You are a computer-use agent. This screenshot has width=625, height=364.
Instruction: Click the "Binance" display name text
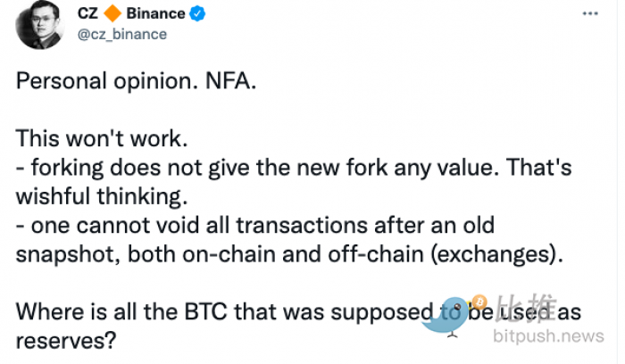(x=154, y=13)
